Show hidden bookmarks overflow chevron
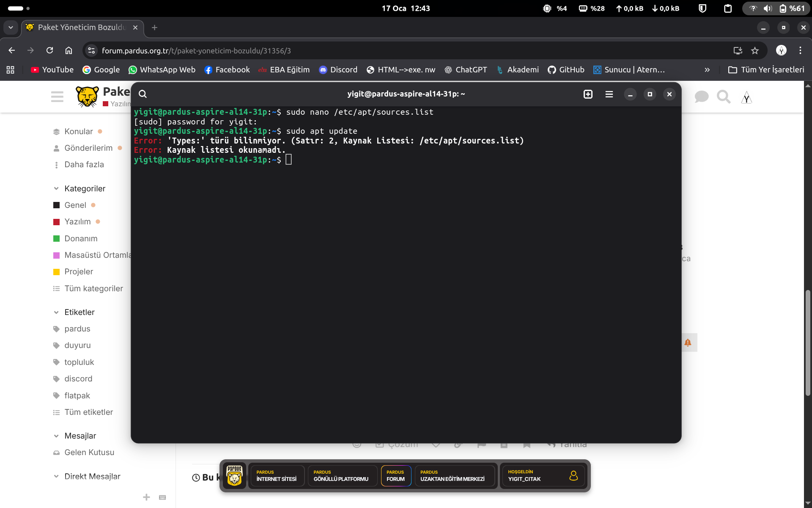Screen dimensions: 812x508 tap(707, 70)
